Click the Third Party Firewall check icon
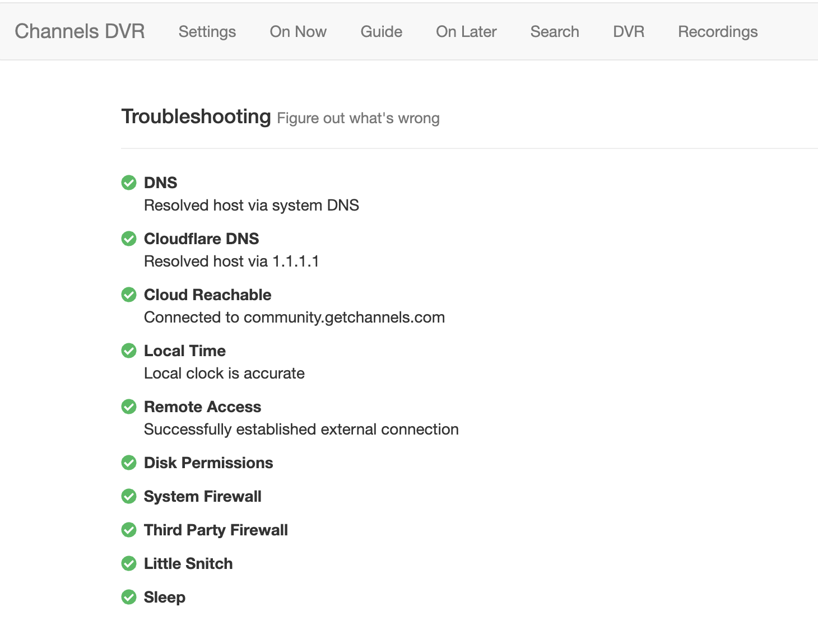Viewport: 818px width, 644px height. pos(129,530)
